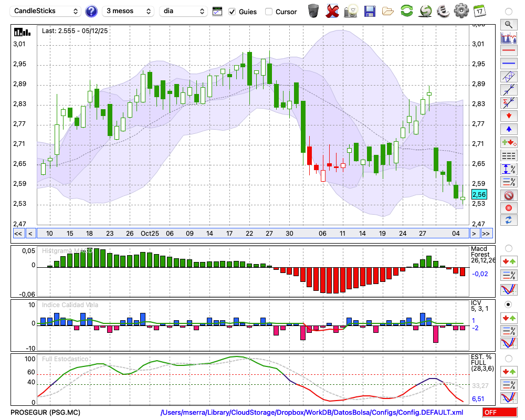This screenshot has width=525, height=420.
Task: Save with the floppy disk icon
Action: [x=370, y=11]
